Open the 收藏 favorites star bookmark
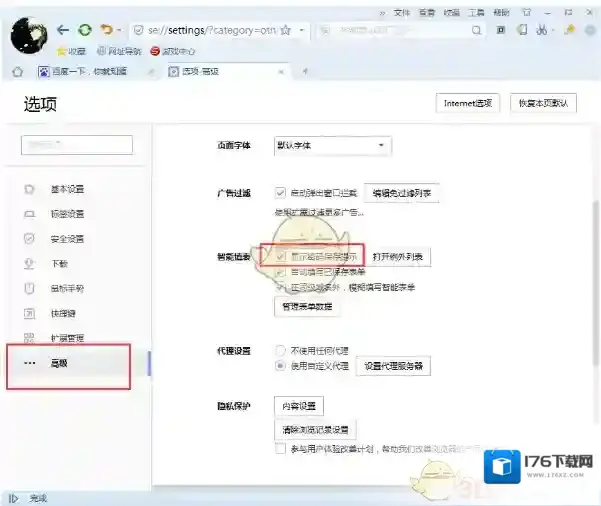601x506 pixels. 71,51
